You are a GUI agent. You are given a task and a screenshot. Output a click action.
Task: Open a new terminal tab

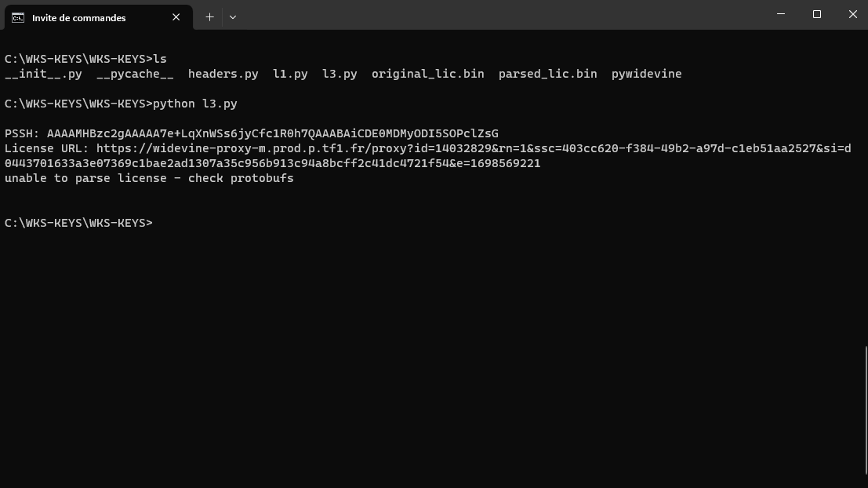209,16
